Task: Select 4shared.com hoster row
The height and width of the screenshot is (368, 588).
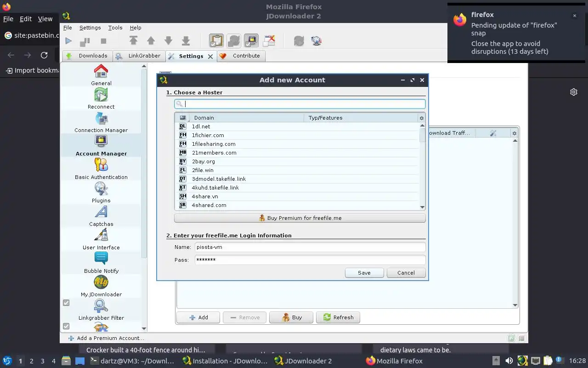Action: pos(297,205)
